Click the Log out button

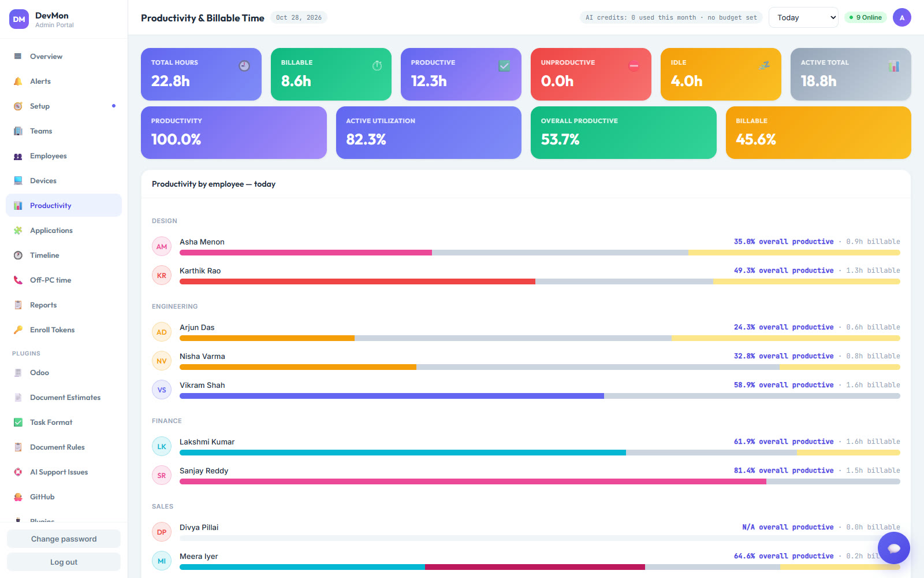64,562
